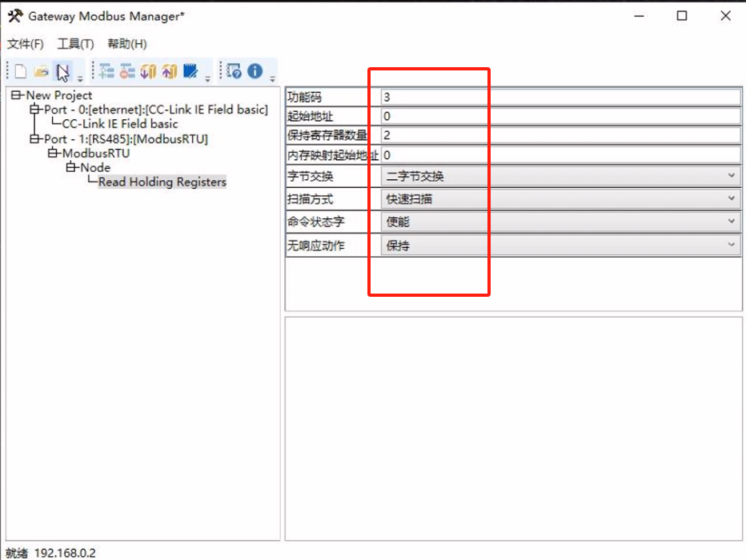Create a new project via toolbar icon

click(x=20, y=71)
